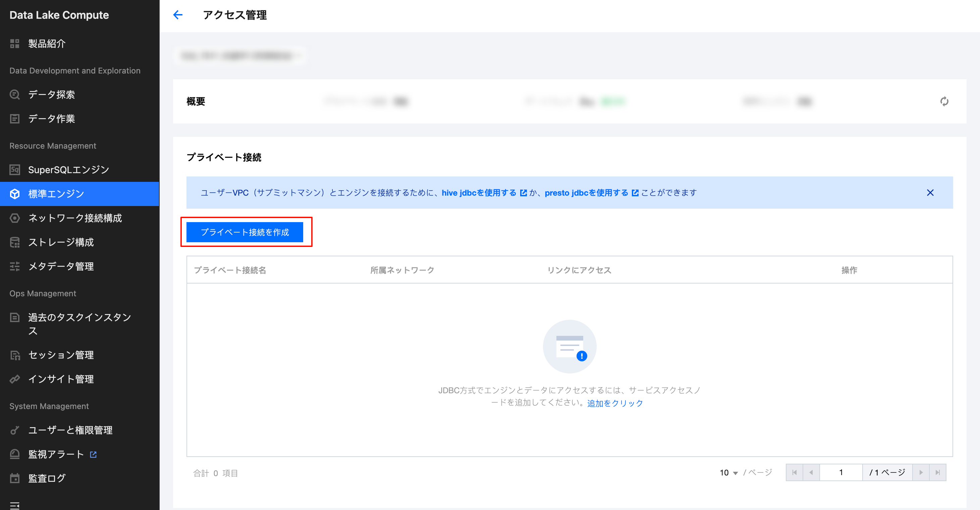Click the hive jdbc external link icon
This screenshot has width=980, height=510.
pos(524,193)
